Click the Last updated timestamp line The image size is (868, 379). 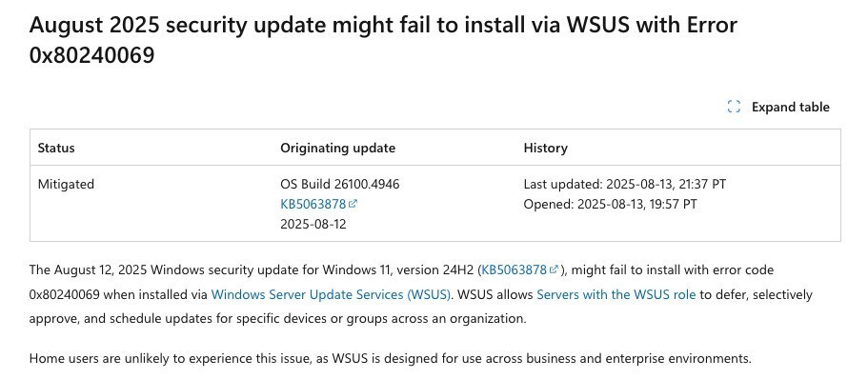point(624,184)
